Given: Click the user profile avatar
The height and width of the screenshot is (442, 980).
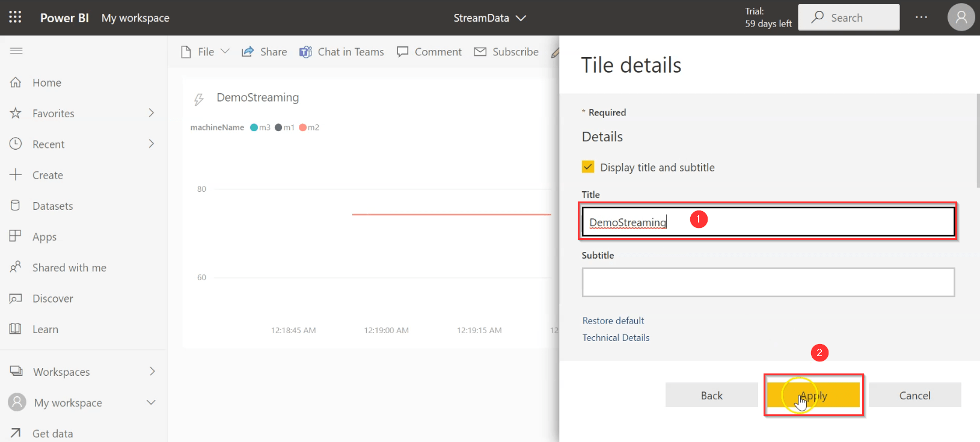Looking at the screenshot, I should [x=961, y=17].
